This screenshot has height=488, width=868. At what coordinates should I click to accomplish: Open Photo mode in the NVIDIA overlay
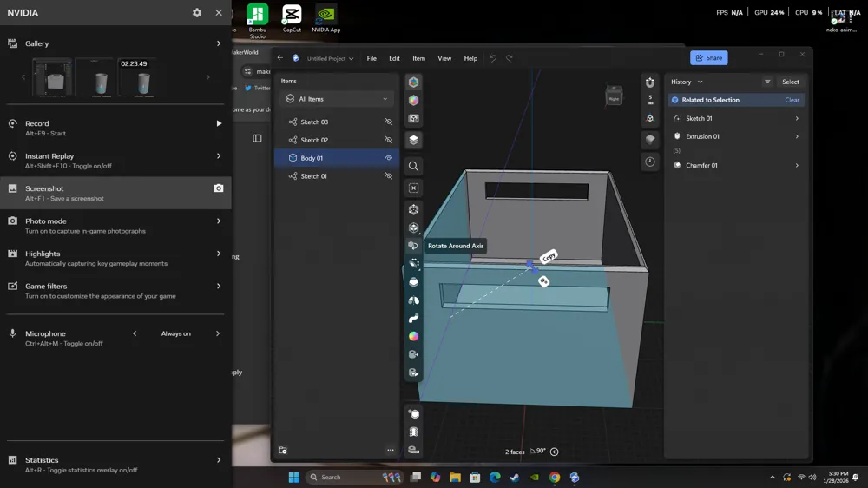tap(115, 226)
